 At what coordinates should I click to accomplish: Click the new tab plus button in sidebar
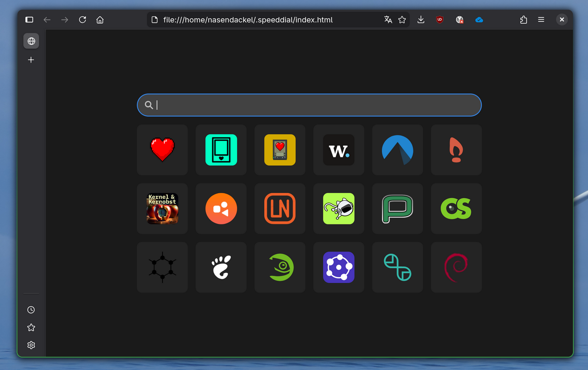tap(31, 60)
